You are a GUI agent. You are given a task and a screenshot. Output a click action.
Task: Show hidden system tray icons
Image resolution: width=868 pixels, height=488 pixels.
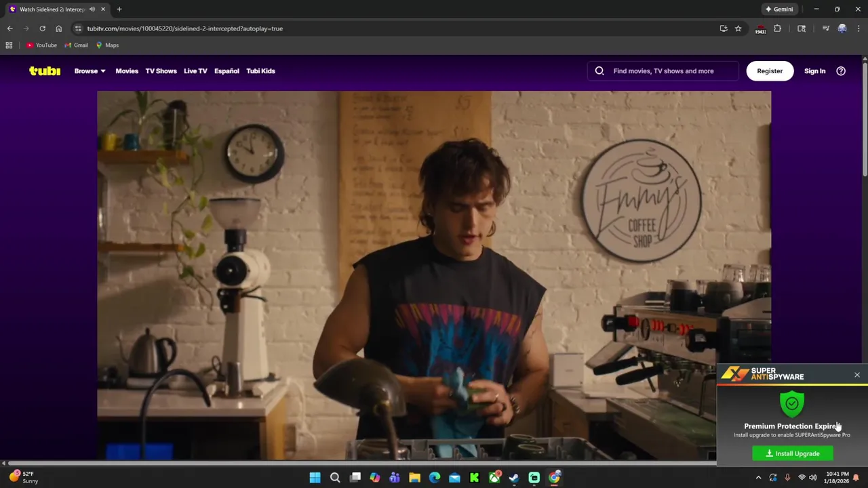coord(758,478)
